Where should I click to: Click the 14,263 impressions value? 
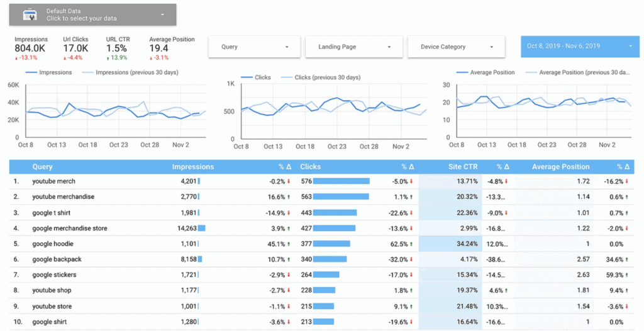tap(187, 228)
